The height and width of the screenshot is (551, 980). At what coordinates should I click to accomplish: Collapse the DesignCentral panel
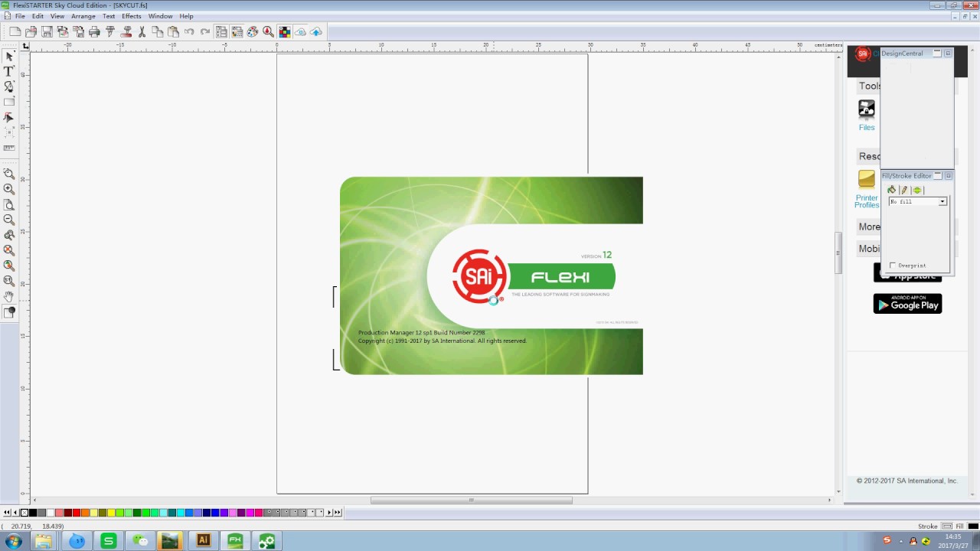tap(936, 54)
